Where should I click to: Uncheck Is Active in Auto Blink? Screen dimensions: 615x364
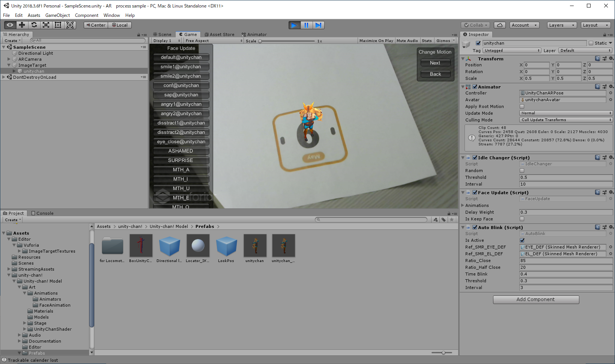pyautogui.click(x=522, y=240)
